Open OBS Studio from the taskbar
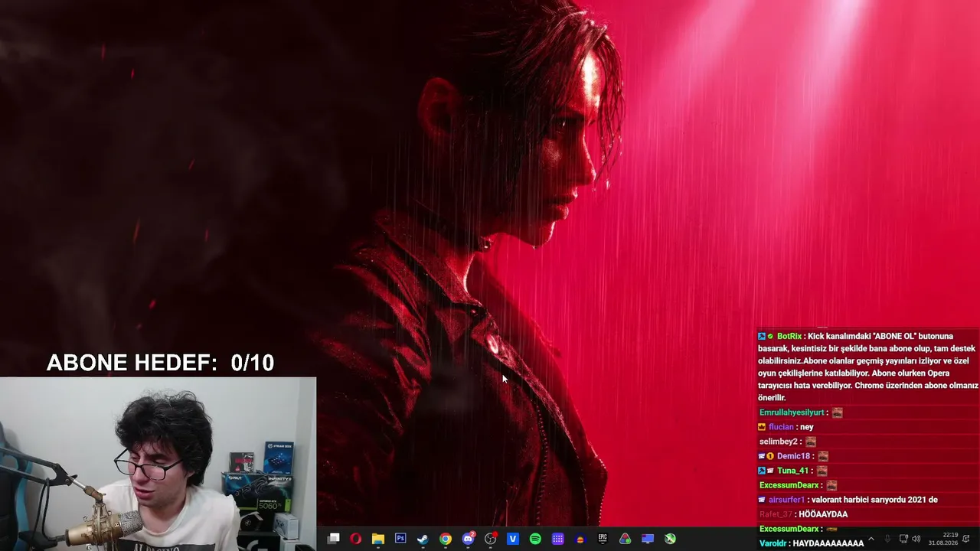This screenshot has width=980, height=551. [x=491, y=539]
